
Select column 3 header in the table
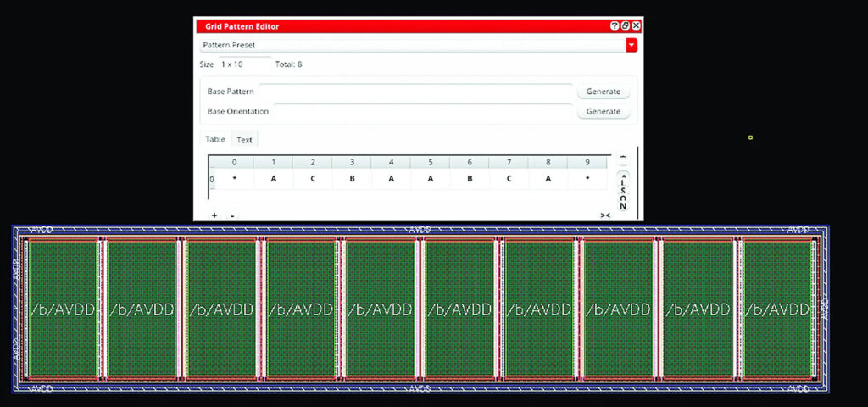click(x=352, y=162)
